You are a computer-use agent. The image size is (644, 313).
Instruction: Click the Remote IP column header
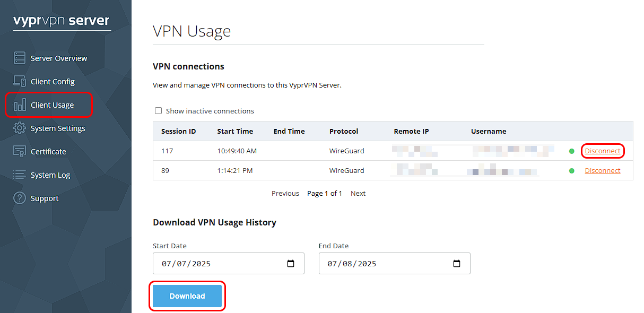[411, 131]
